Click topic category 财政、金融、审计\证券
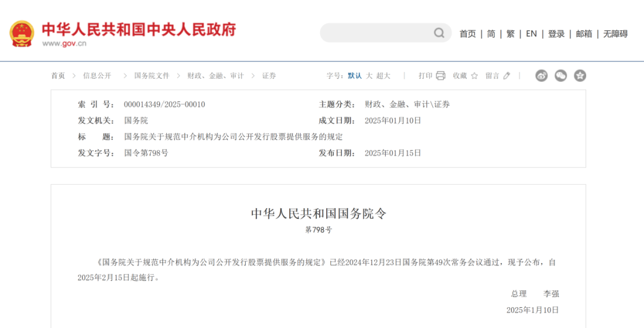 point(407,105)
